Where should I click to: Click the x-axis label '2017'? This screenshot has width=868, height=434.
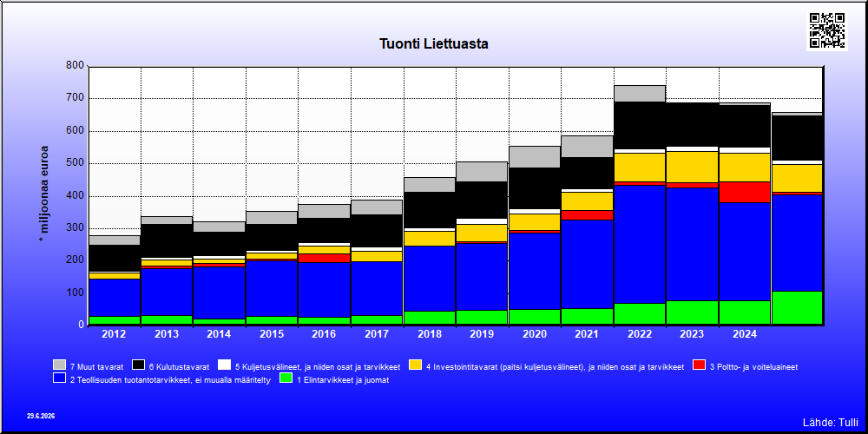377,334
